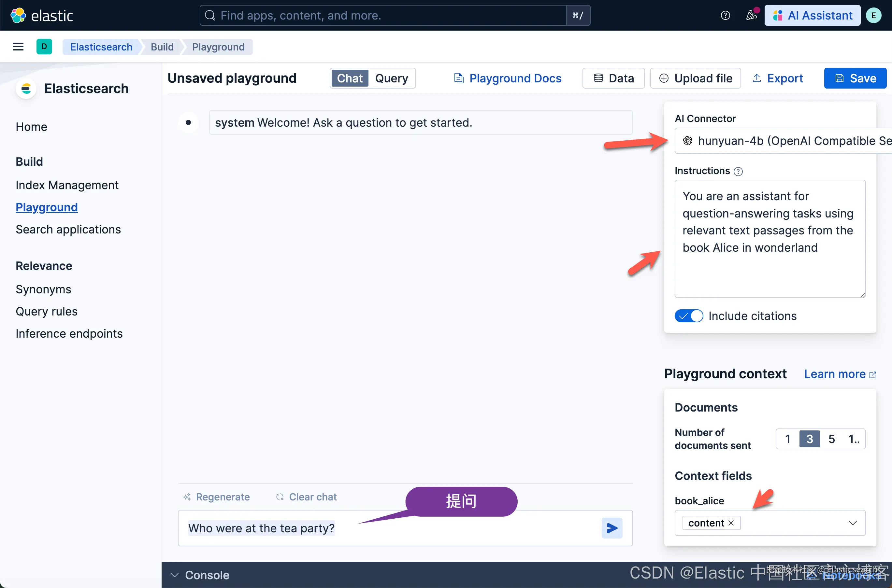Expand the Console panel
Image resolution: width=892 pixels, height=588 pixels.
(x=200, y=575)
